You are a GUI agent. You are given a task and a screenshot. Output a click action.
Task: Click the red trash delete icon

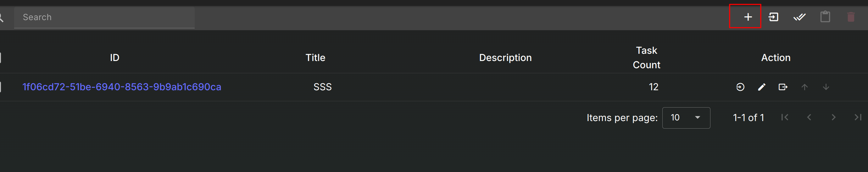(851, 17)
